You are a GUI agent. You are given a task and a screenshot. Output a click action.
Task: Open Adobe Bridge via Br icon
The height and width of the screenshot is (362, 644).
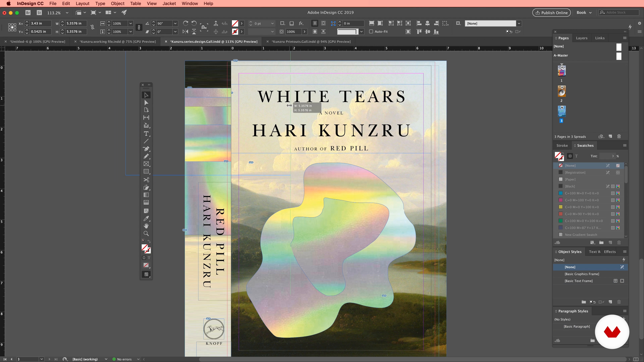(x=28, y=13)
